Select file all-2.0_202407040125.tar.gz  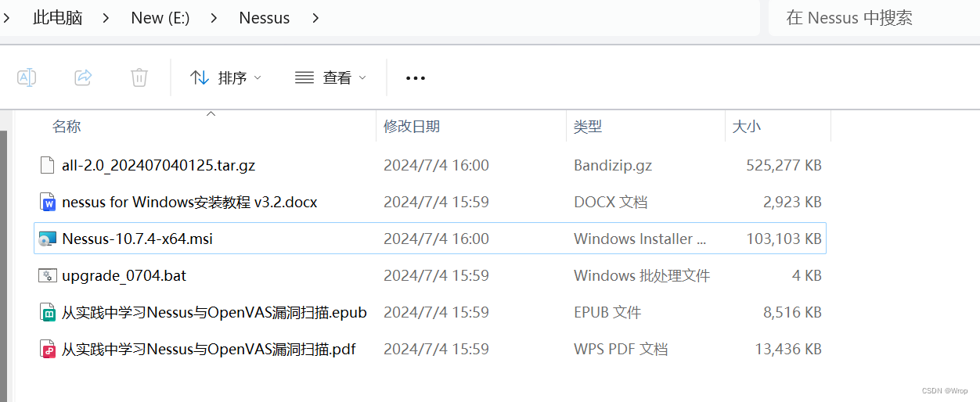(x=159, y=165)
